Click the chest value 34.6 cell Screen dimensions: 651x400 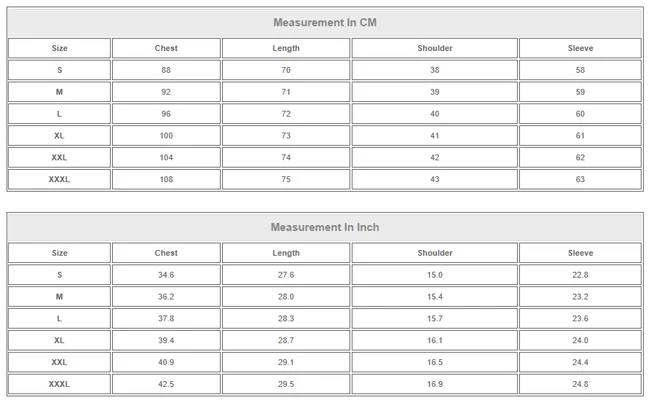166,275
